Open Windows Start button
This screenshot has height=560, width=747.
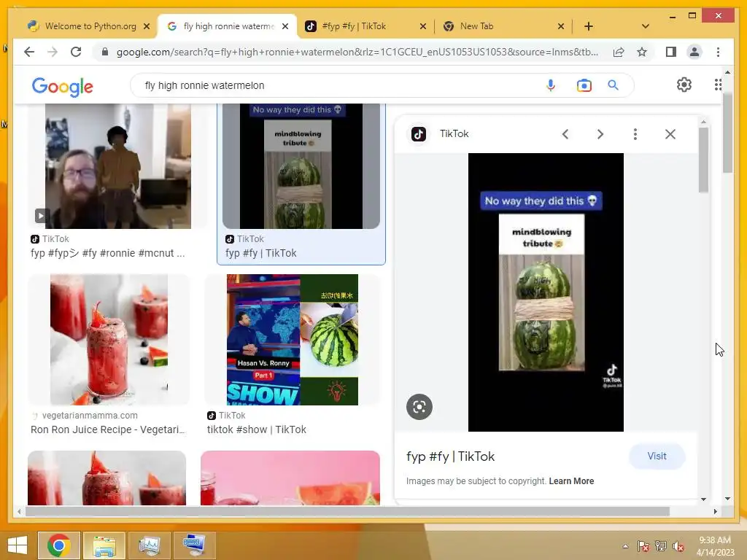(18, 545)
